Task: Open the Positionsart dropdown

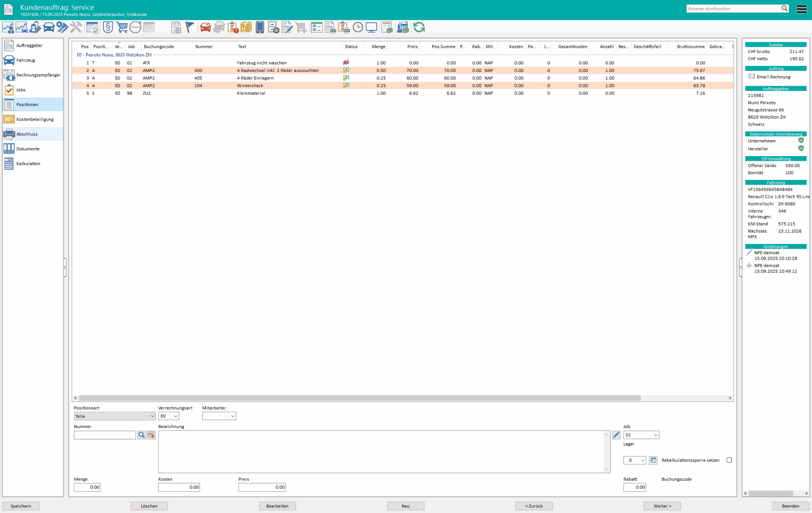Action: [115, 416]
